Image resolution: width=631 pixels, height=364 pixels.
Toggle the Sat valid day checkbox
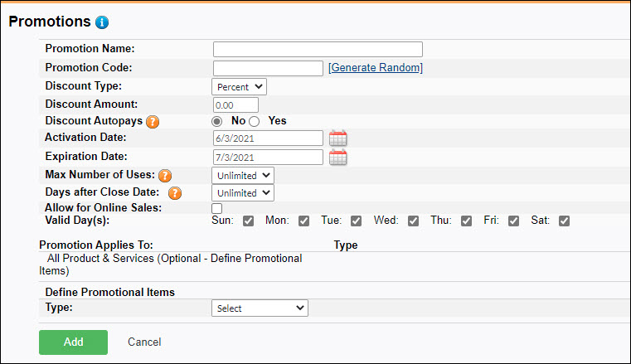[x=564, y=221]
